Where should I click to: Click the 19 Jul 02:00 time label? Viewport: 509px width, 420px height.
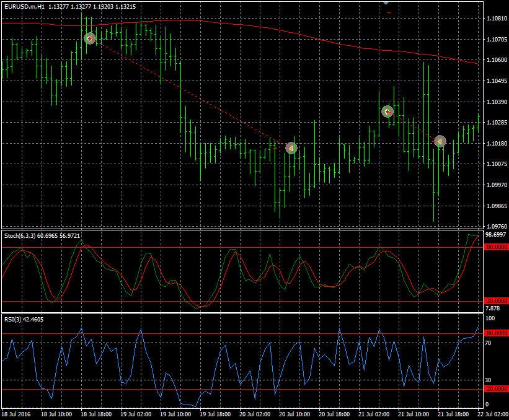click(x=136, y=414)
